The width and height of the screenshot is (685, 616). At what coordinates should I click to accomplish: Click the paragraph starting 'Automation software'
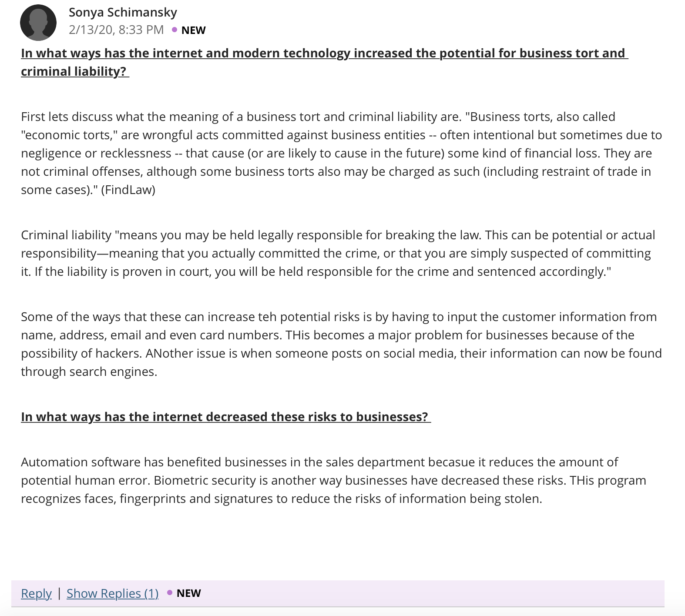coord(333,480)
